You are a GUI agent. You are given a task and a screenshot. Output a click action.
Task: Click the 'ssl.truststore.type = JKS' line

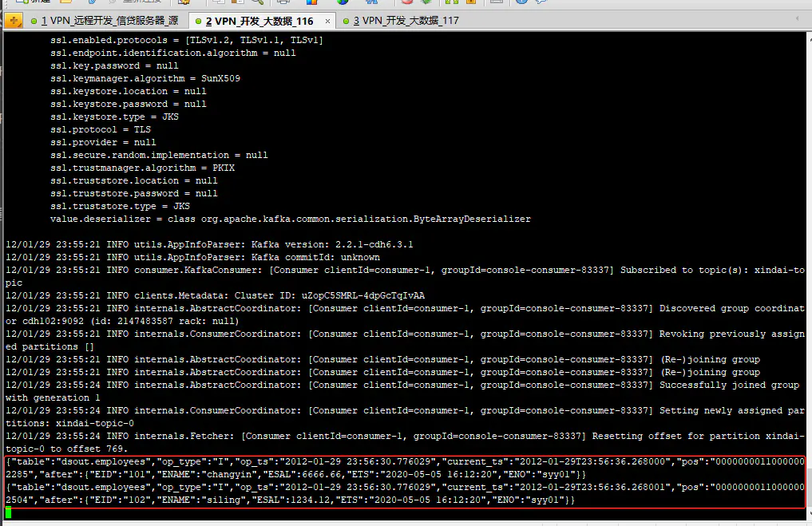tap(120, 206)
